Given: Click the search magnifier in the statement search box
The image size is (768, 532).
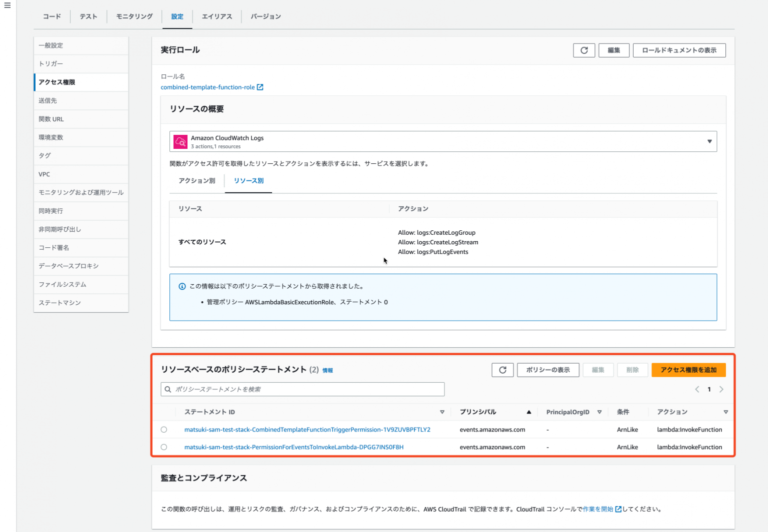Looking at the screenshot, I should (x=167, y=389).
